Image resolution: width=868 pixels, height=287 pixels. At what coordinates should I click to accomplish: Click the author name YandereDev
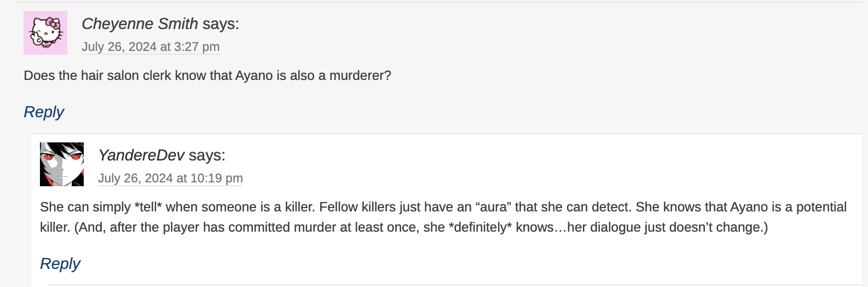141,156
